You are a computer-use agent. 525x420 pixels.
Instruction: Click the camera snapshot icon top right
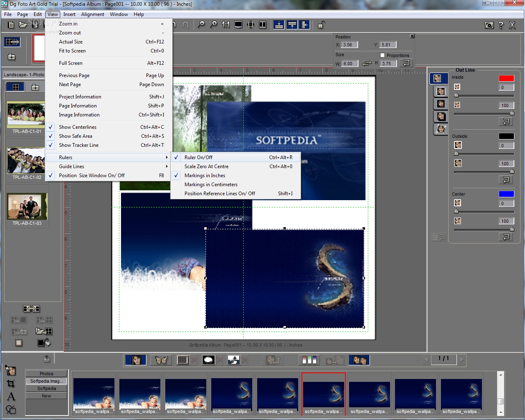pyautogui.click(x=489, y=25)
